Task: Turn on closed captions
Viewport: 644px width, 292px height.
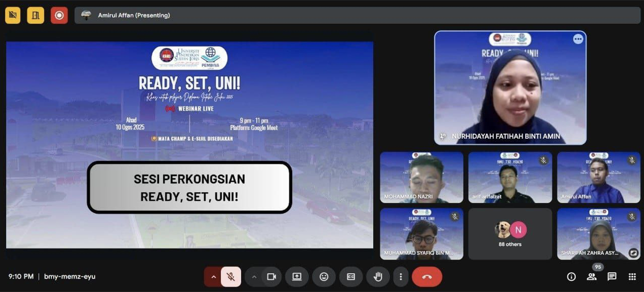Action: [351, 277]
